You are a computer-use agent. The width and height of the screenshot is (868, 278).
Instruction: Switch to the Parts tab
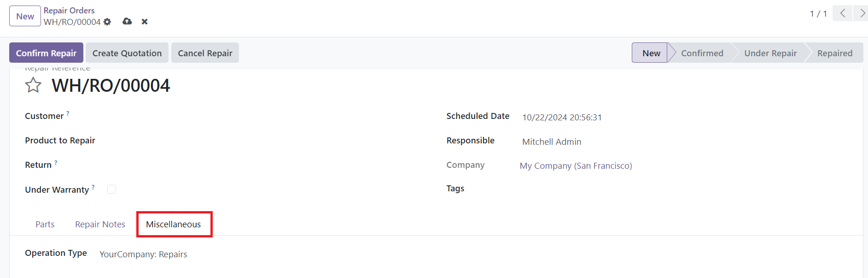coord(45,224)
